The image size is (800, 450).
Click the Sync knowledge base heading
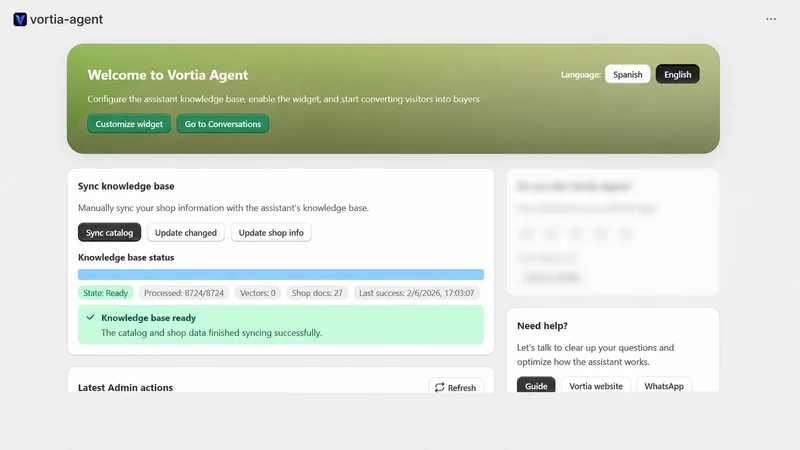click(126, 186)
